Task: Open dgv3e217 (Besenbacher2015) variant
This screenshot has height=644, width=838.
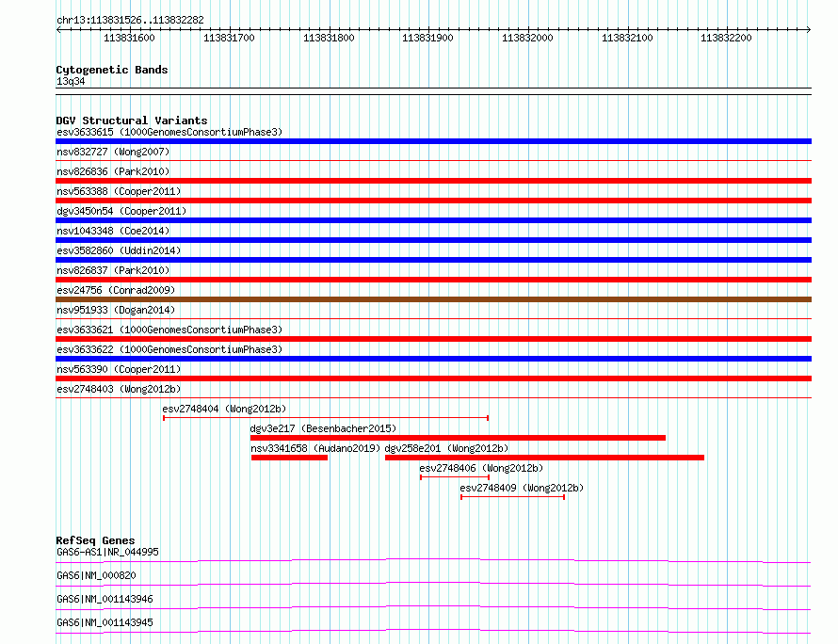Action: [x=323, y=428]
